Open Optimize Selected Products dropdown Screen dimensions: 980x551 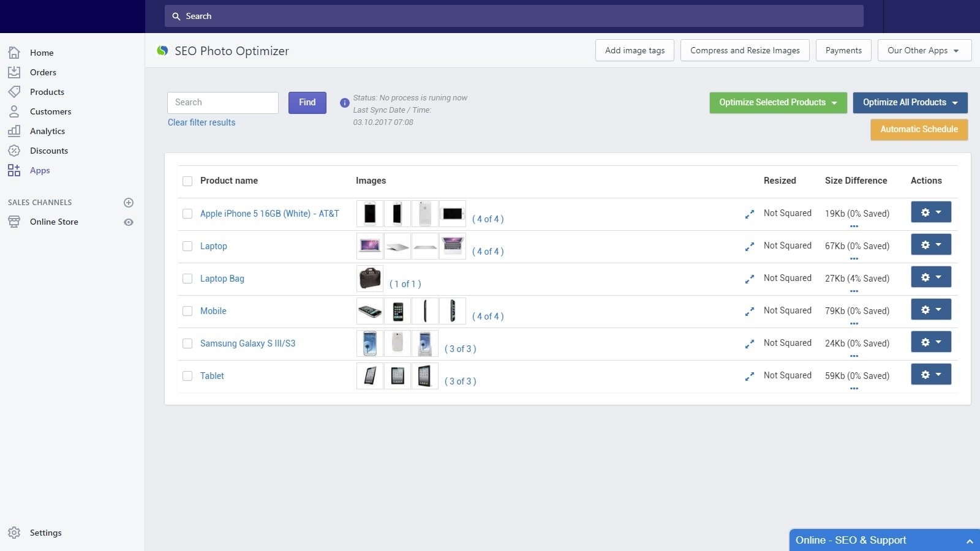(x=778, y=103)
